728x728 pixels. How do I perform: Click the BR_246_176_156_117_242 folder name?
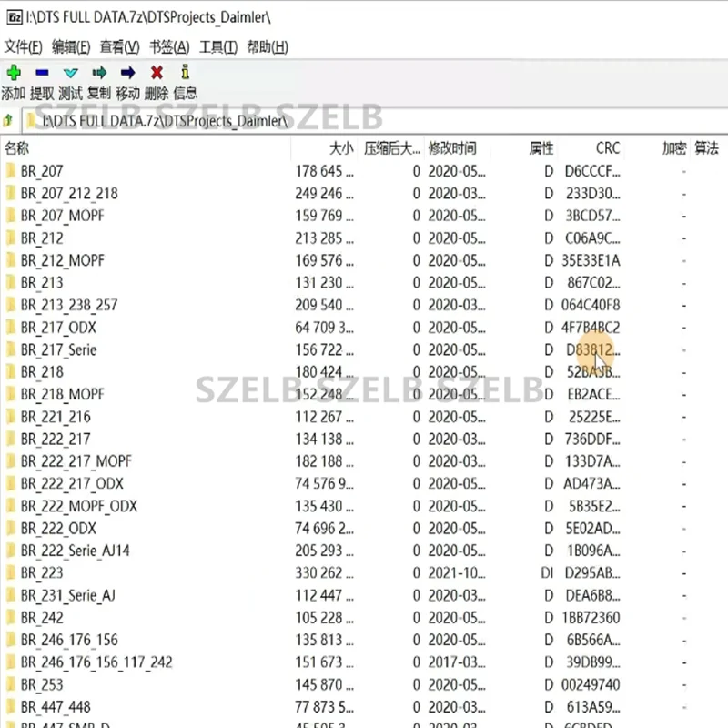click(x=96, y=662)
